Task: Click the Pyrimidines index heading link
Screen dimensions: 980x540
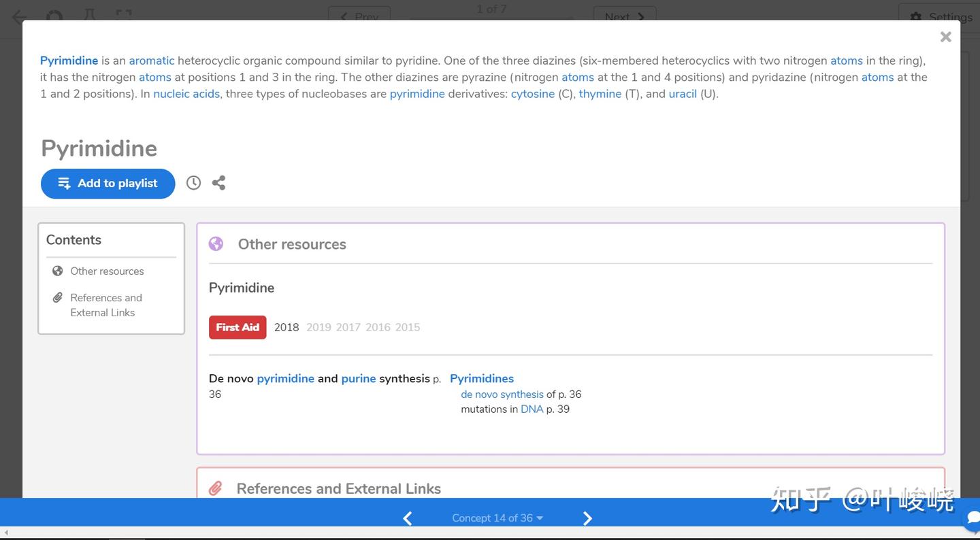Action: (x=481, y=379)
